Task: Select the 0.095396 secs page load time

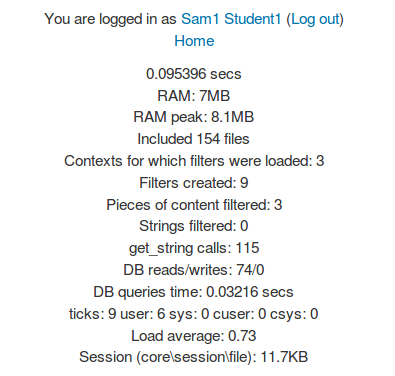Action: tap(194, 74)
